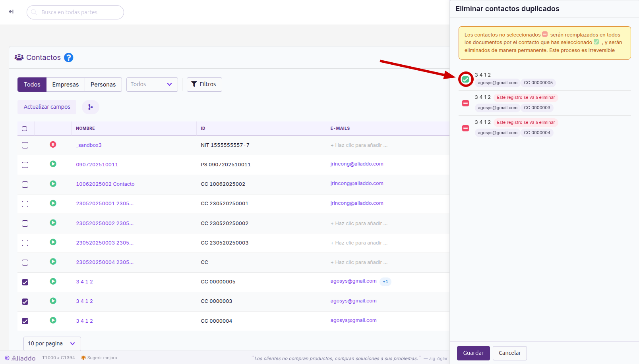Check the _sandbox3 row checkbox
This screenshot has width=639, height=364.
click(25, 145)
